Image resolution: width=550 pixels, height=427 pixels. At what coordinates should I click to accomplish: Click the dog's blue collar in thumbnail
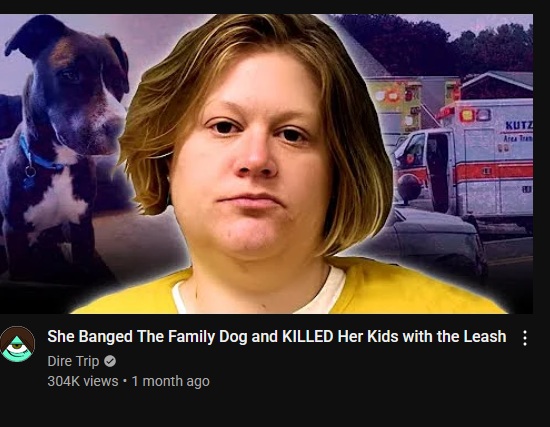[x=39, y=156]
